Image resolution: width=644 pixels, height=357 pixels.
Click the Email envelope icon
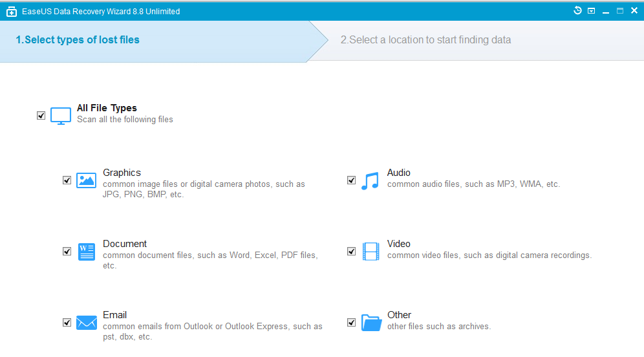point(86,323)
